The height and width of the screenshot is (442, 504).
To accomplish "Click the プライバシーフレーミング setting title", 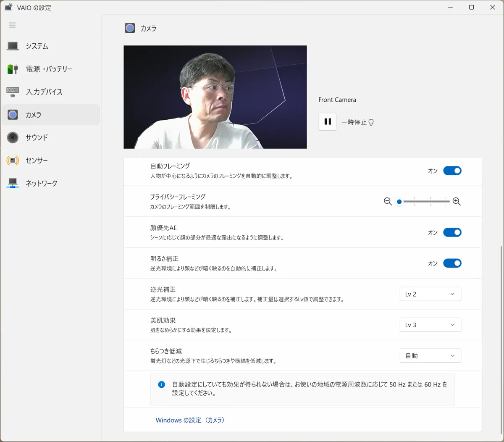I will pos(178,197).
